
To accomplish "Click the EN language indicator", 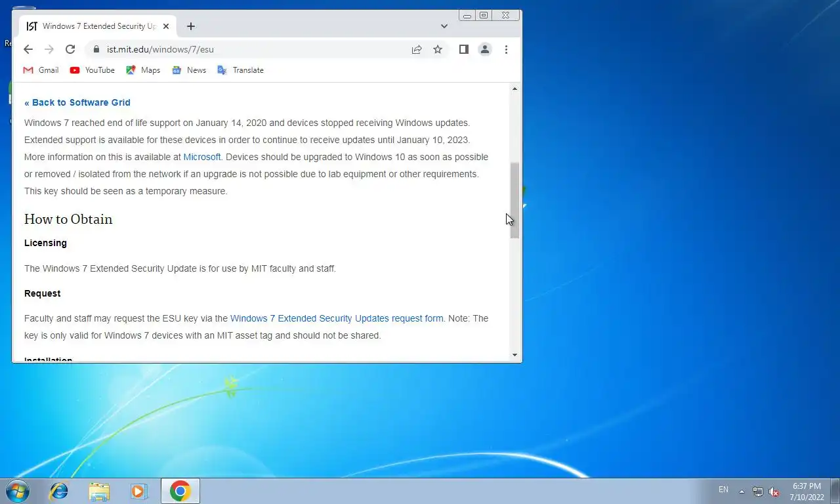I will point(723,490).
